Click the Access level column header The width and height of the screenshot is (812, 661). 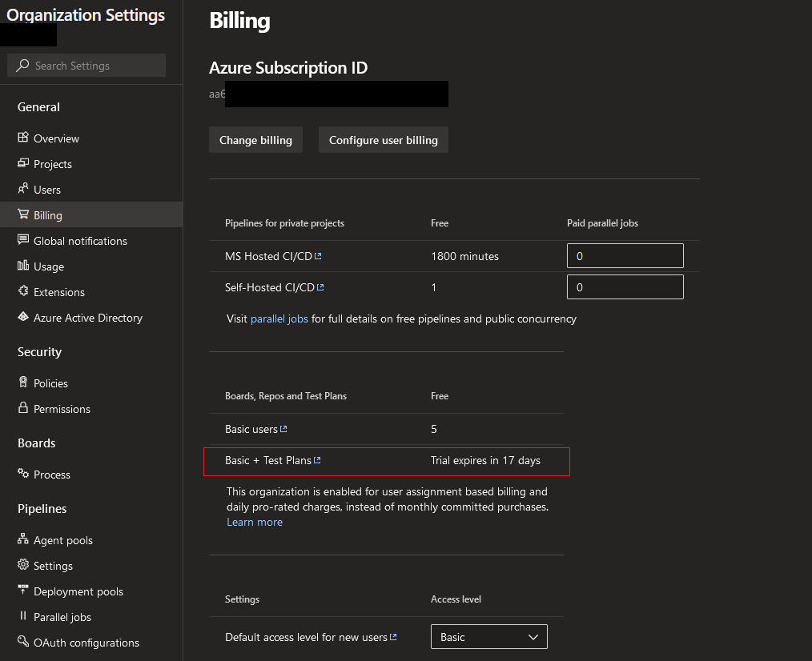[x=456, y=599]
